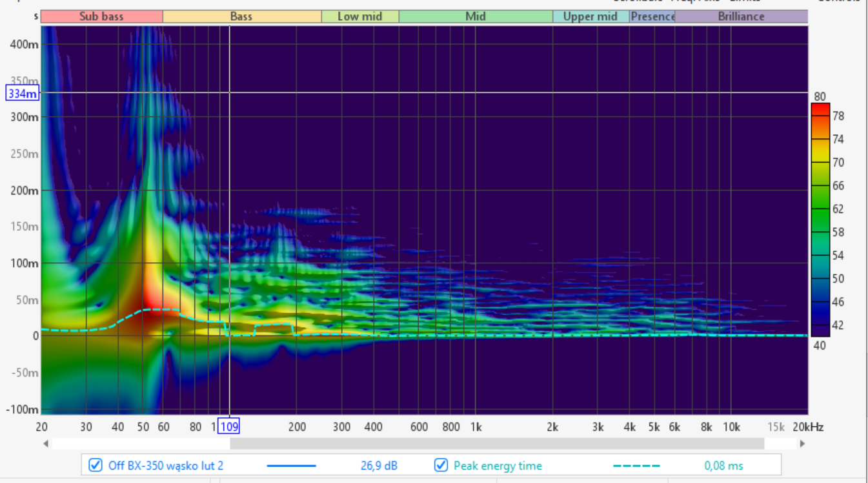The width and height of the screenshot is (868, 483).
Task: Select the Upper mid frequency band label
Action: click(x=590, y=17)
